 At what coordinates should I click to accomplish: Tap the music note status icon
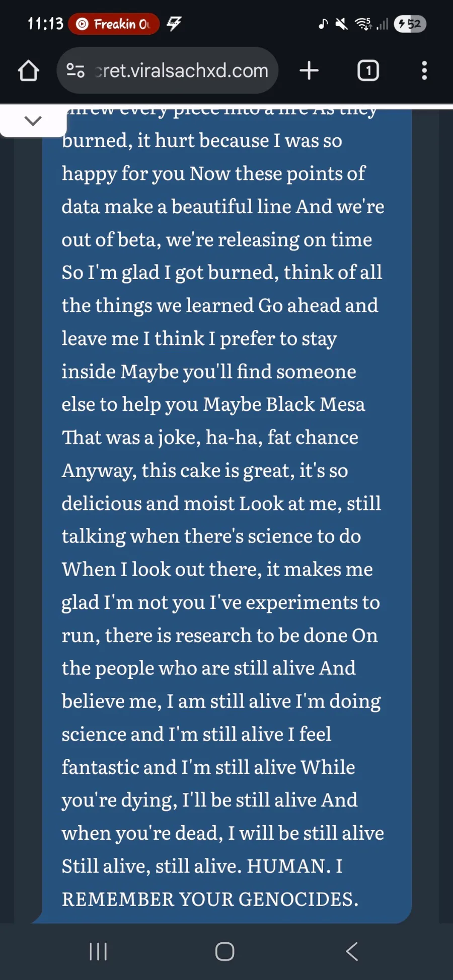(323, 24)
